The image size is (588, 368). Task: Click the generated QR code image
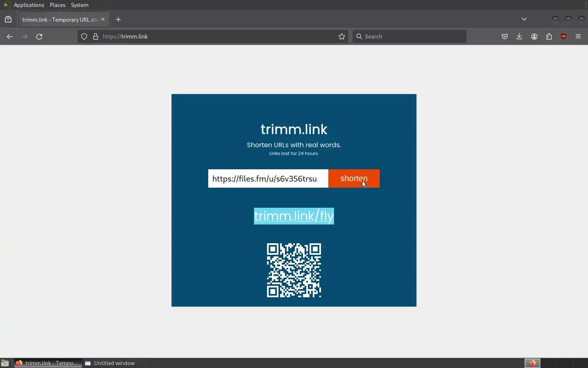click(294, 270)
